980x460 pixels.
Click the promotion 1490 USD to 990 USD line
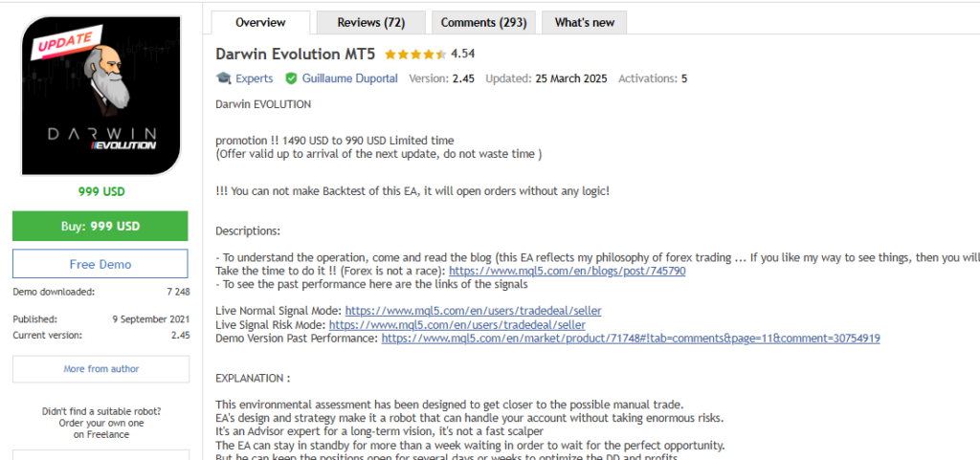click(x=335, y=141)
